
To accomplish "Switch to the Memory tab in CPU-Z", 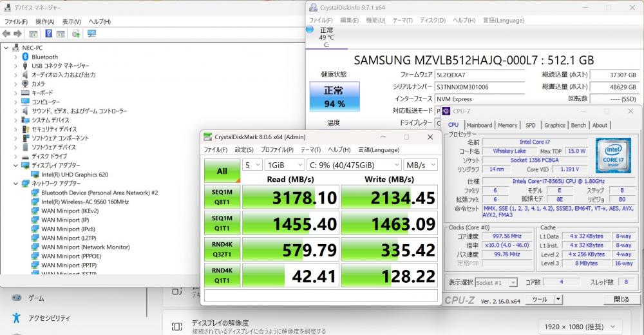I will (x=507, y=125).
